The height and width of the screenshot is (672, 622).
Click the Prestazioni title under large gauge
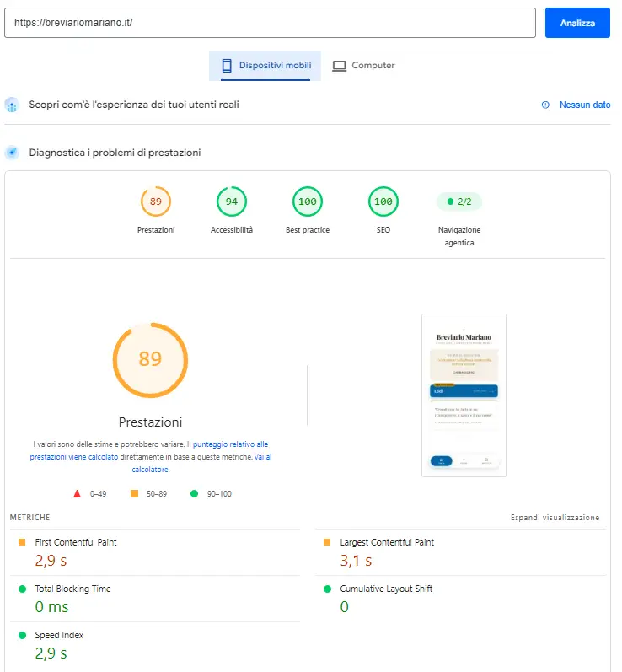(150, 422)
